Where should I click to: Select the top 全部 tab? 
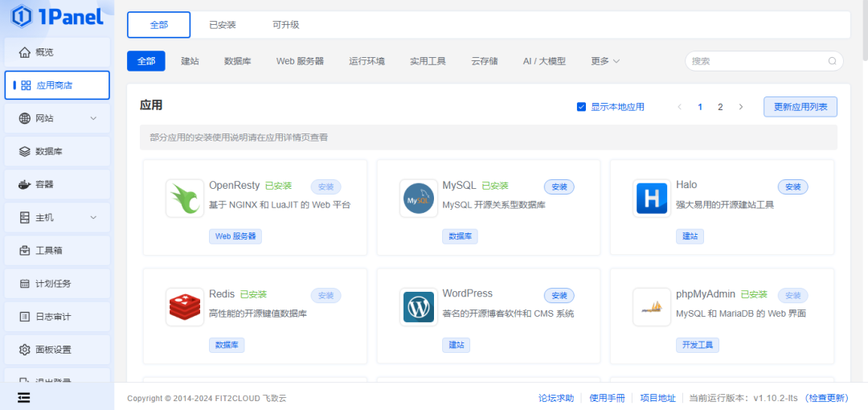tap(159, 24)
